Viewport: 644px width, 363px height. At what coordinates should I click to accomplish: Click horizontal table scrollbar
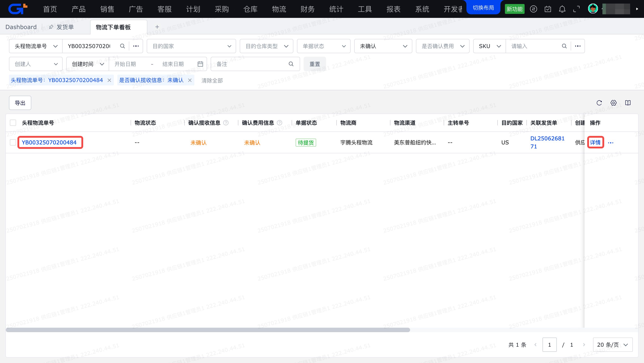coord(208,330)
